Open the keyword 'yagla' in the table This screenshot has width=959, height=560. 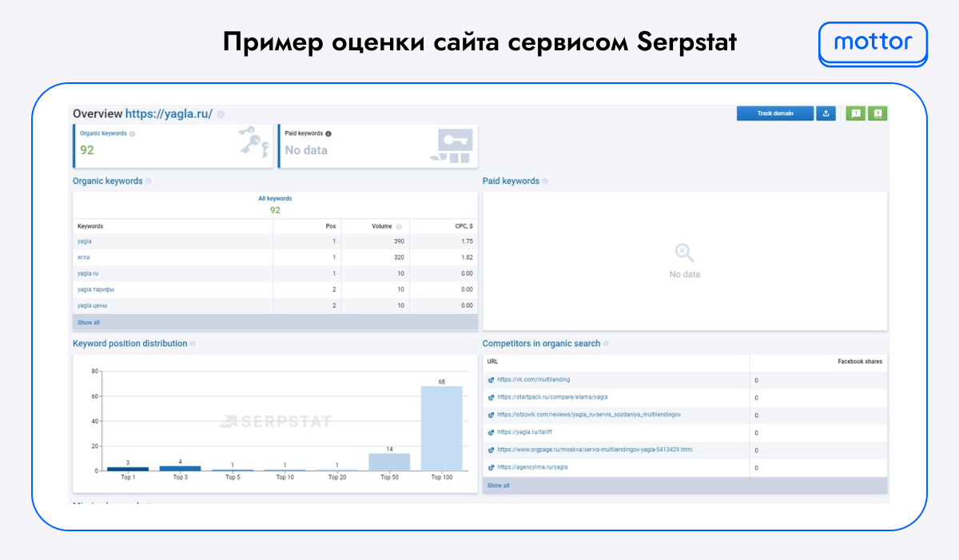[x=85, y=241]
